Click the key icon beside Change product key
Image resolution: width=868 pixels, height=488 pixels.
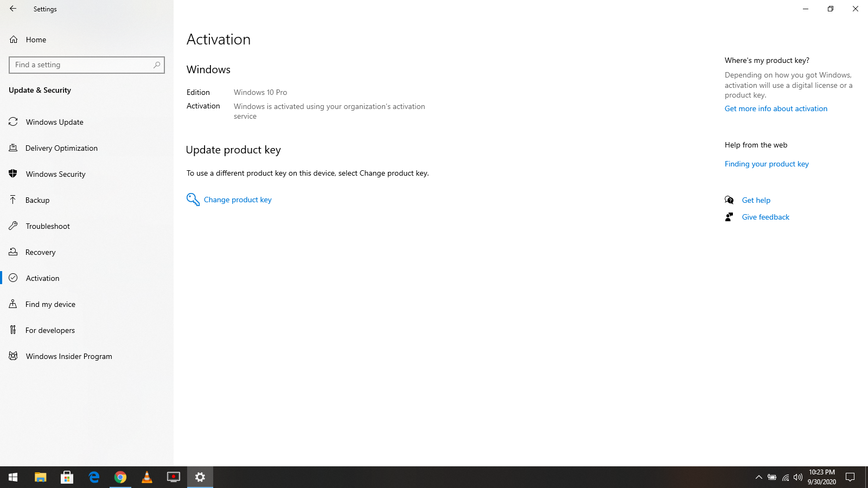[x=193, y=200]
